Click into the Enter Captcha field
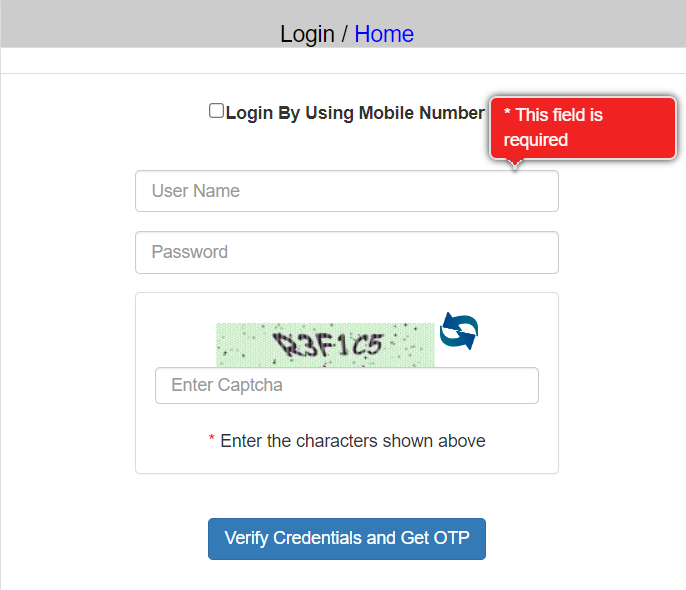Screen dimensions: 686x590 click(347, 385)
